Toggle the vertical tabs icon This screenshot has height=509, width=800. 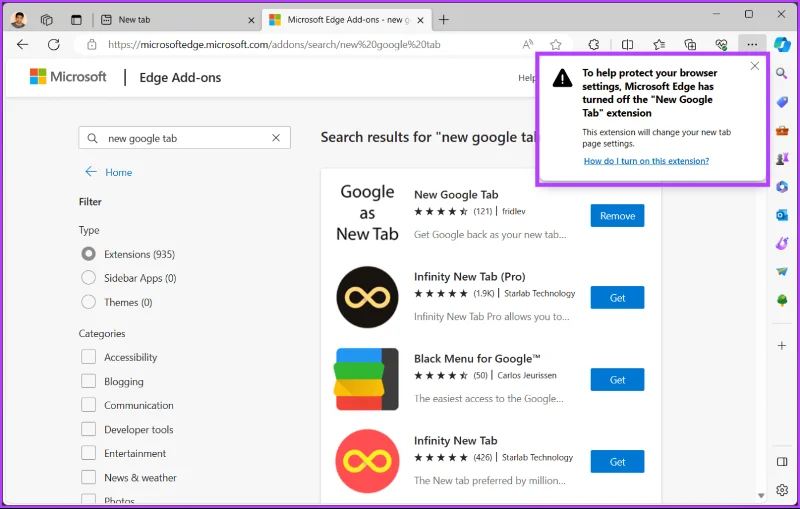tap(76, 20)
